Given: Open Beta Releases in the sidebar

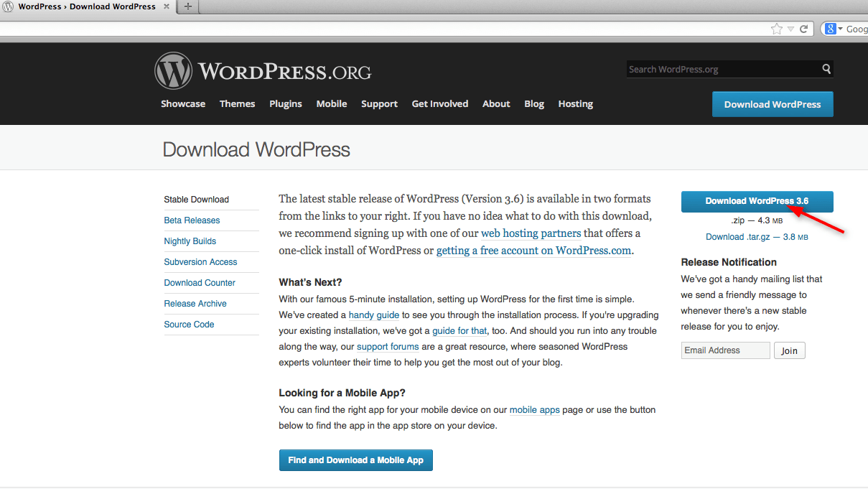Looking at the screenshot, I should tap(192, 220).
